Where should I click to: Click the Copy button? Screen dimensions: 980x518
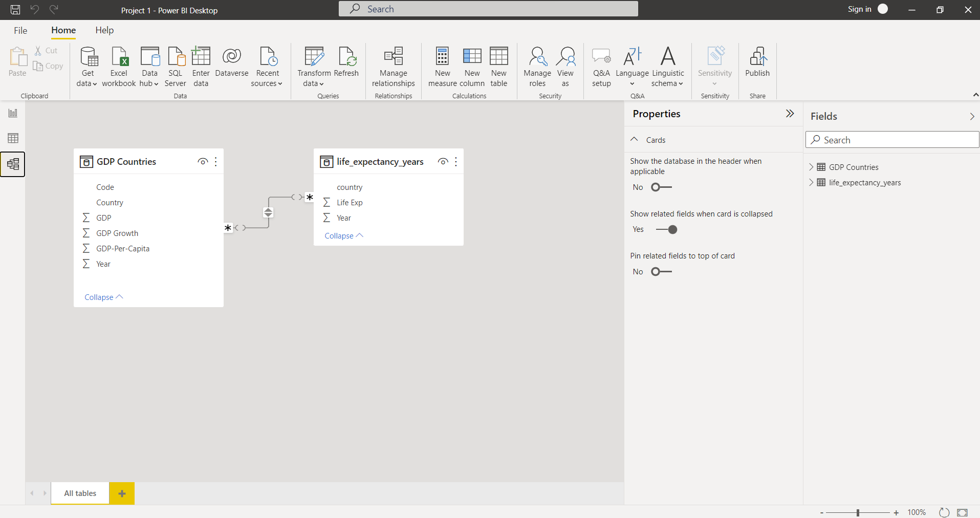tap(48, 66)
